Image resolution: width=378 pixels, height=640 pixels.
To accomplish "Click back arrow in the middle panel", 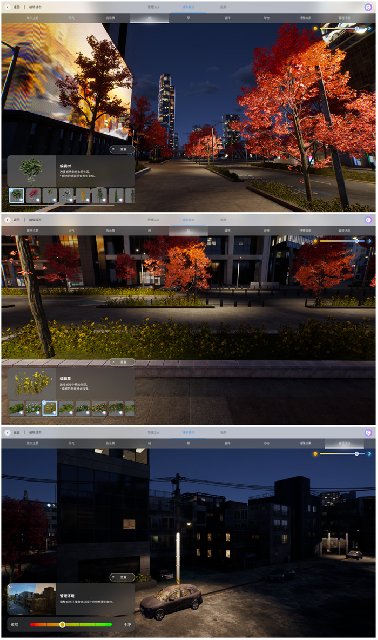I will click(x=8, y=220).
